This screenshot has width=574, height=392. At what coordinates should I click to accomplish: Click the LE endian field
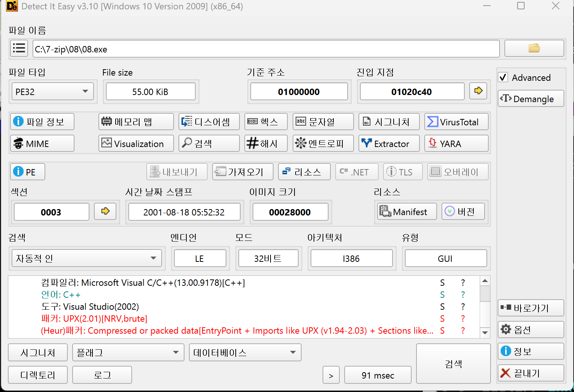[x=200, y=258]
